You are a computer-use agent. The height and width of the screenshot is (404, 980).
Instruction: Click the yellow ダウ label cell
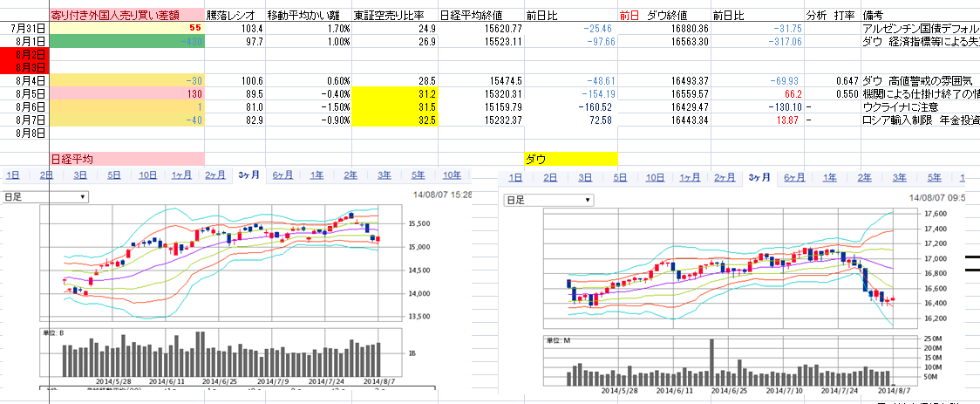pyautogui.click(x=569, y=159)
